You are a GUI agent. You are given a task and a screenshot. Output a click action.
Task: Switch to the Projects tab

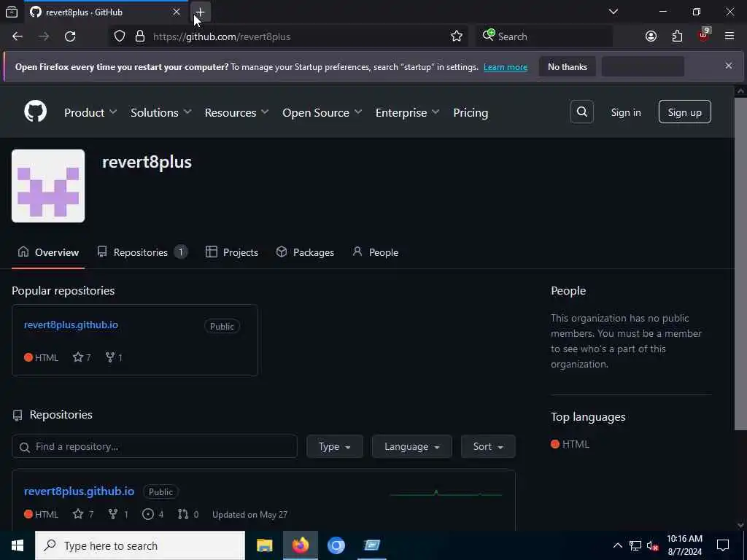pos(232,252)
